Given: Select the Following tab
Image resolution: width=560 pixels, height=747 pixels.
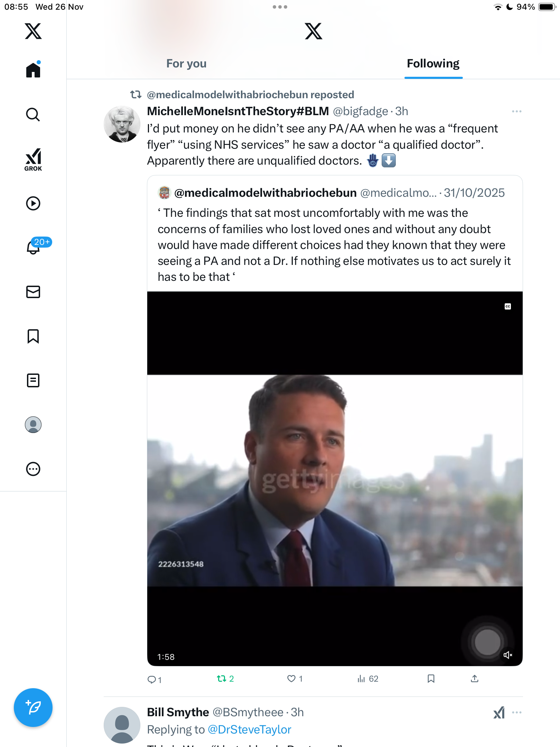Looking at the screenshot, I should point(433,64).
